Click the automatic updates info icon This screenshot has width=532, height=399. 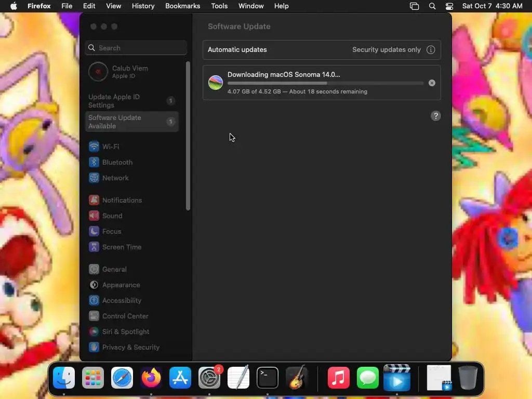[431, 50]
